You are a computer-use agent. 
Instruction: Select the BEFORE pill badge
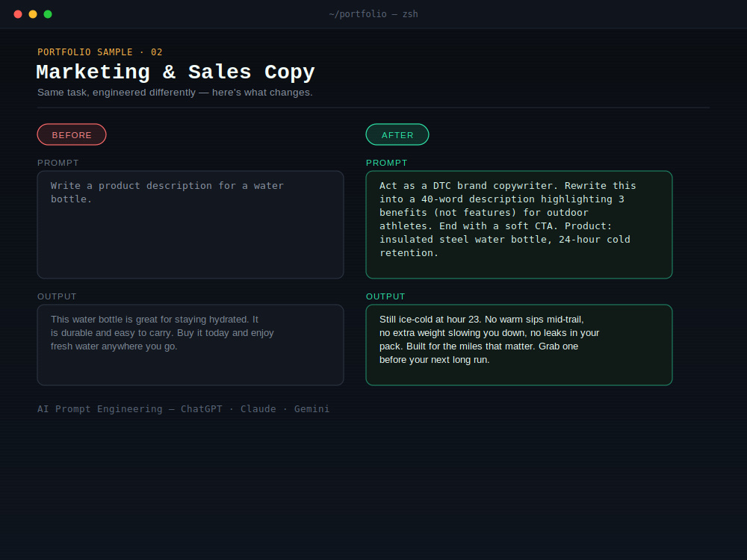coord(72,134)
